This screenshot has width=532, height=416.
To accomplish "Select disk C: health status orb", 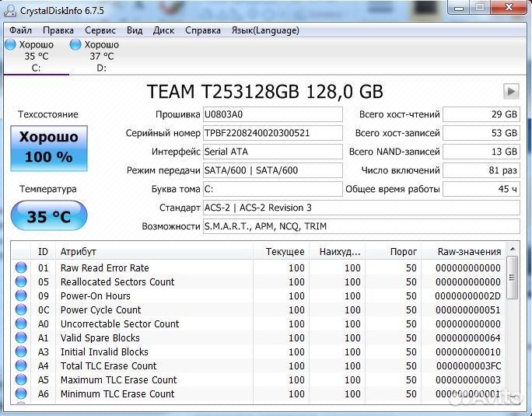I will coord(10,44).
